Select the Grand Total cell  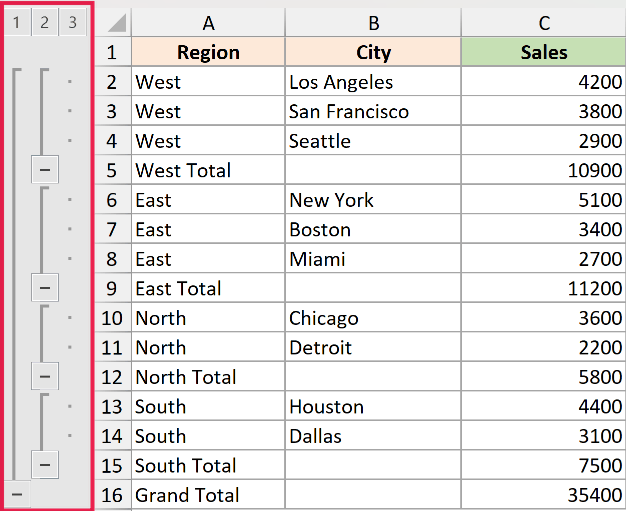pos(208,495)
